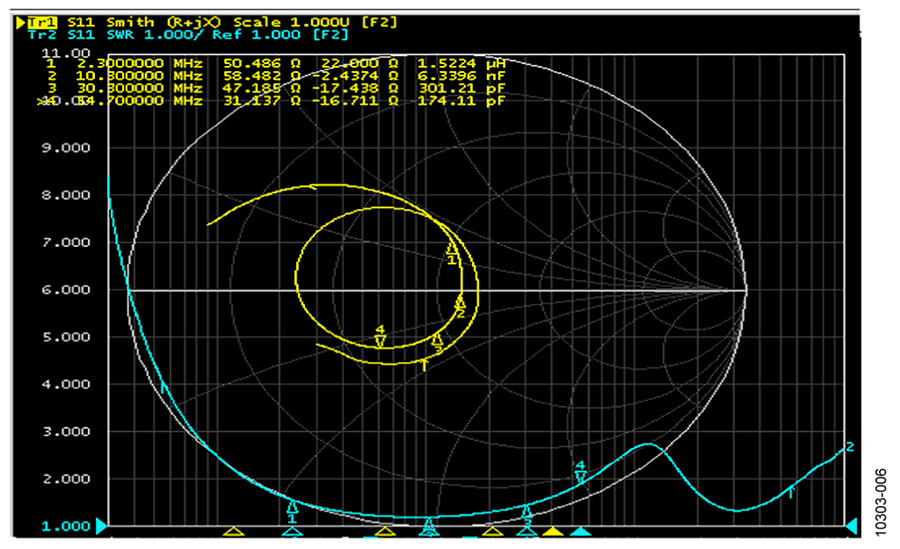Click the 2.000 SWR axis label
Image resolution: width=900 pixels, height=549 pixels.
(x=65, y=479)
